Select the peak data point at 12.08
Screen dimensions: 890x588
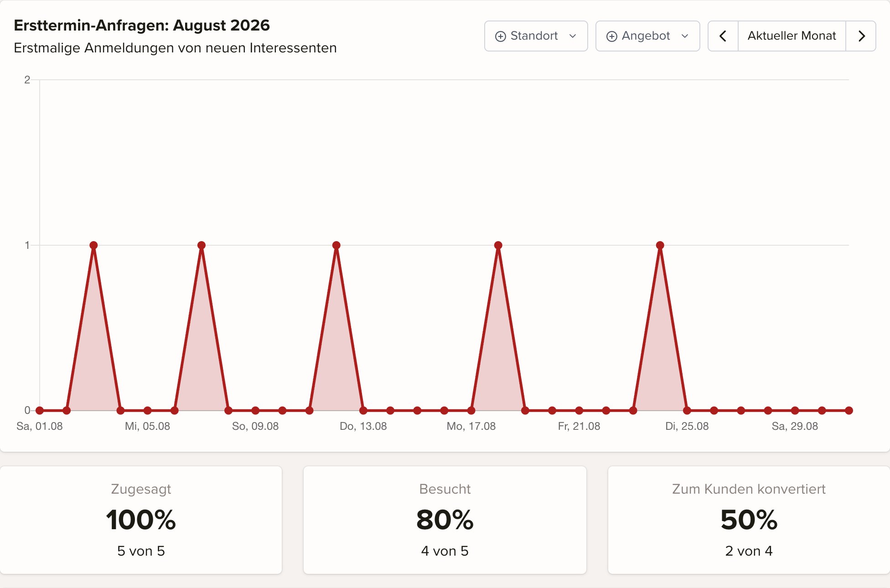tap(336, 245)
